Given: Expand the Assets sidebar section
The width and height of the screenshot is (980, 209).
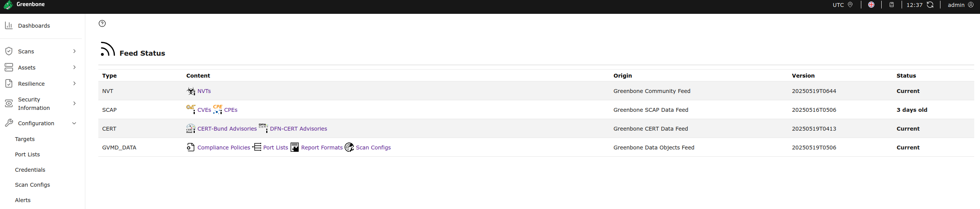Looking at the screenshot, I should pos(41,67).
